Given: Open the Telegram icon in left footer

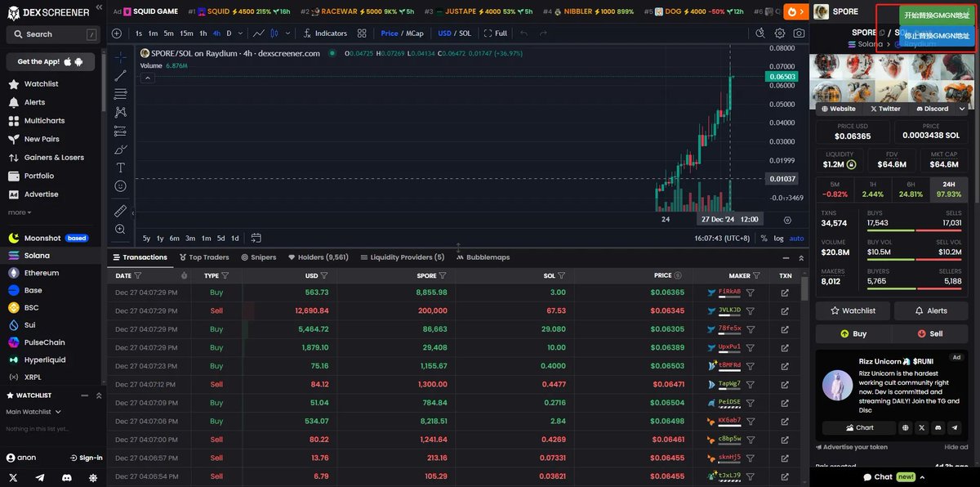Looking at the screenshot, I should tap(40, 477).
